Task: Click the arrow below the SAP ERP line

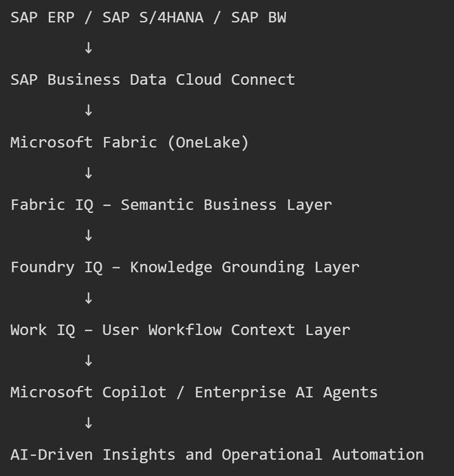Action: click(x=88, y=48)
